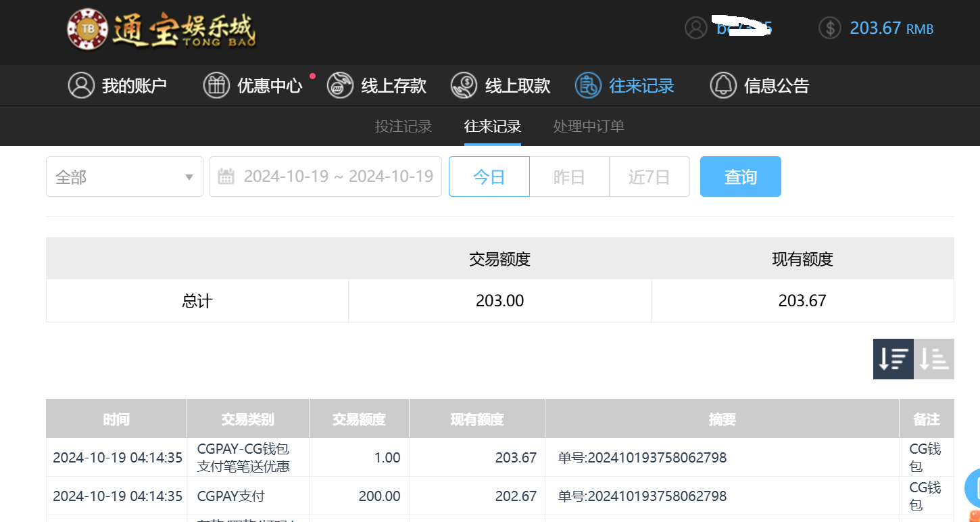Expand the 全部 transaction type dropdown
The width and height of the screenshot is (980, 522).
click(x=124, y=177)
